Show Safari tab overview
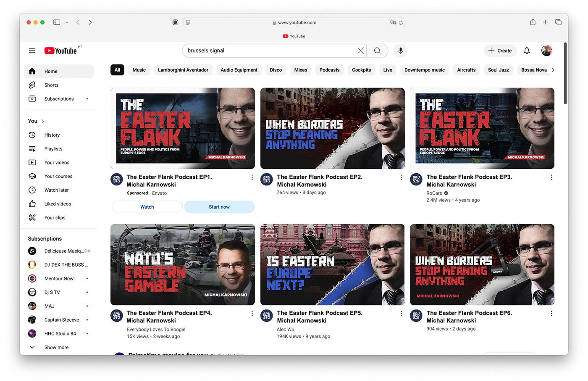This screenshot has width=588, height=381. [558, 22]
